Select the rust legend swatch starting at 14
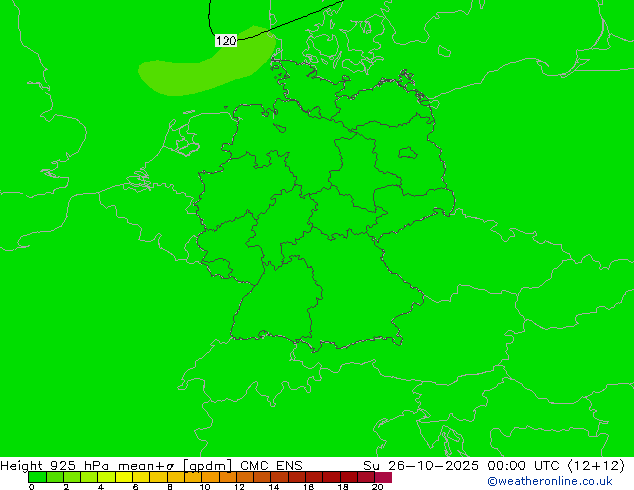 [280, 477]
